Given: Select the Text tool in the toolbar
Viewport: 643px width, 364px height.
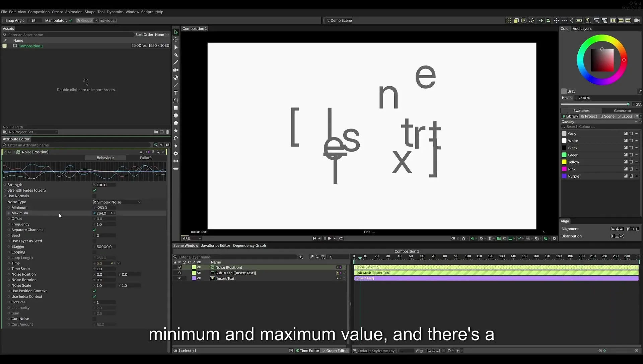Looking at the screenshot, I should pos(175,93).
